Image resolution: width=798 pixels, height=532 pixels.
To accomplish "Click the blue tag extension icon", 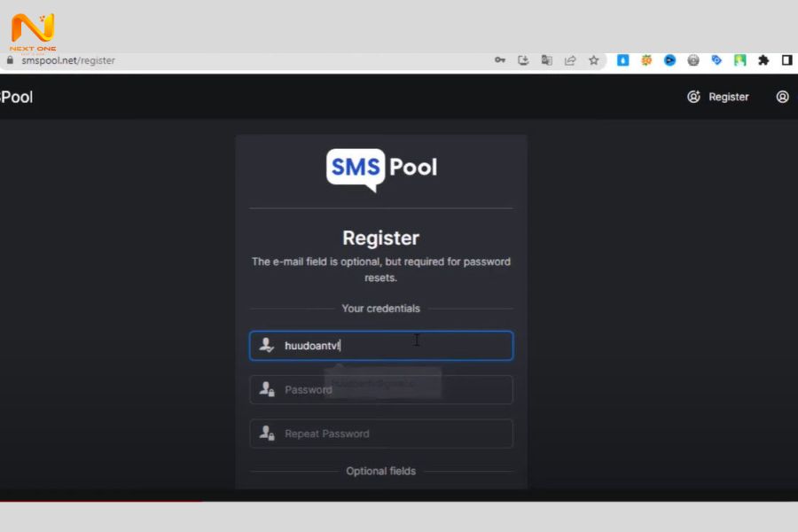I will [716, 60].
